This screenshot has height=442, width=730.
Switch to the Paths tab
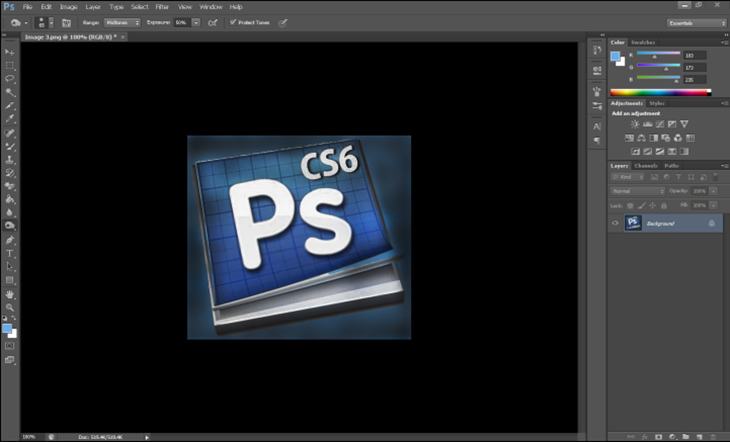tap(671, 166)
